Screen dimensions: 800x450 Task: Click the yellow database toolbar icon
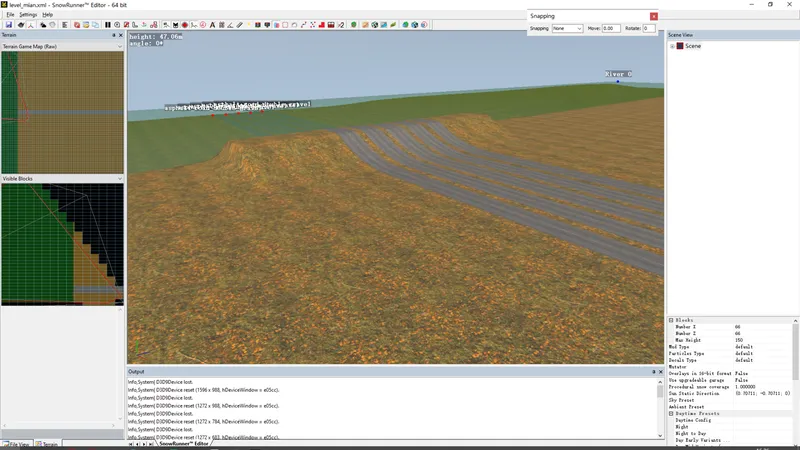pos(86,24)
